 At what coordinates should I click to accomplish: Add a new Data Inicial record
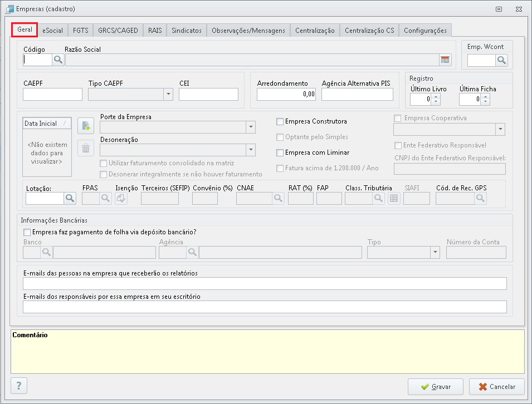click(x=85, y=126)
